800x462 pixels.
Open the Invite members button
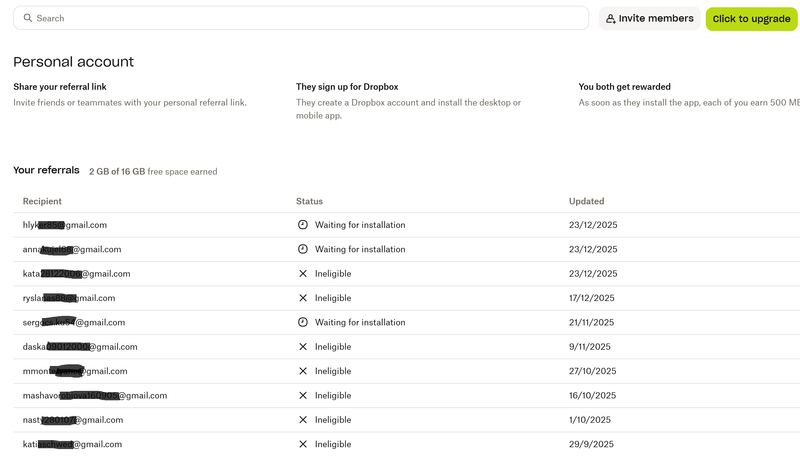649,19
